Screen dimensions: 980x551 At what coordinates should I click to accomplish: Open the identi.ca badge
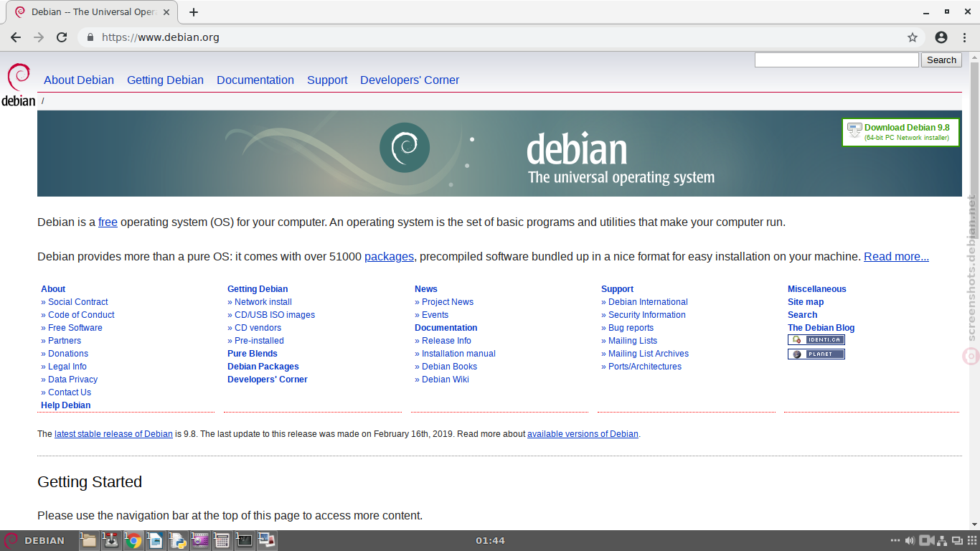[816, 340]
